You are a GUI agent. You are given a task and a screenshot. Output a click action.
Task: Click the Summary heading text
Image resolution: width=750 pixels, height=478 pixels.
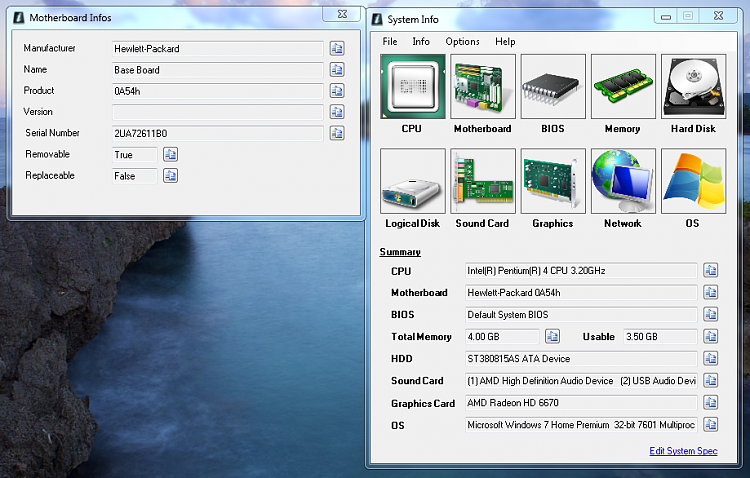(400, 252)
